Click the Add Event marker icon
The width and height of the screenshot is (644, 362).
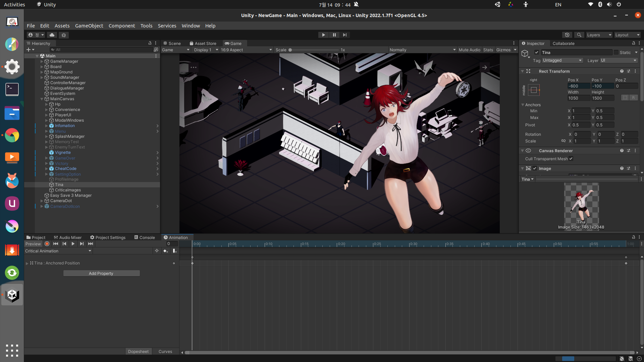tap(174, 251)
